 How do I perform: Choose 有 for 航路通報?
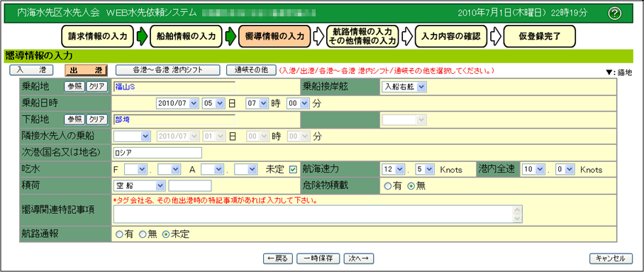point(119,234)
